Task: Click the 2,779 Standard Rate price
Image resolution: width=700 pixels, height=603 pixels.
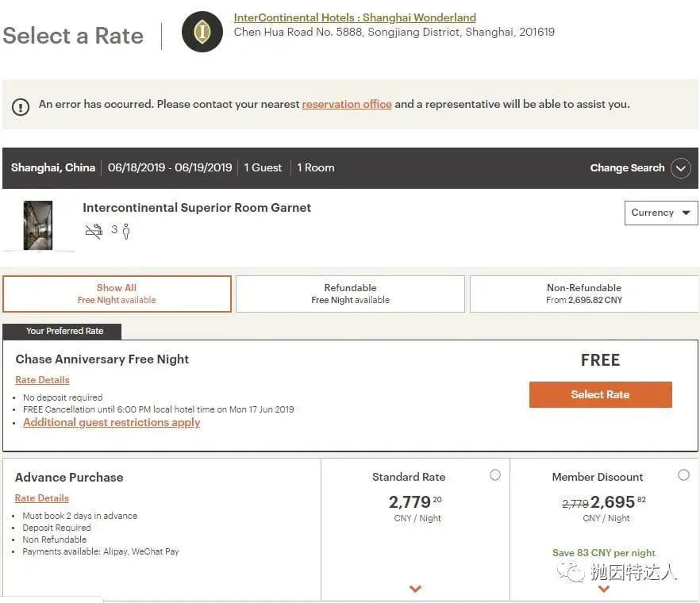Action: [x=415, y=502]
